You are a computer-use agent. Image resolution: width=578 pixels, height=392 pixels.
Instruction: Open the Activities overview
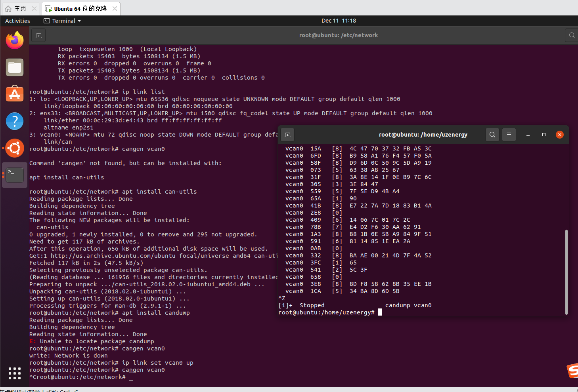[x=17, y=21]
